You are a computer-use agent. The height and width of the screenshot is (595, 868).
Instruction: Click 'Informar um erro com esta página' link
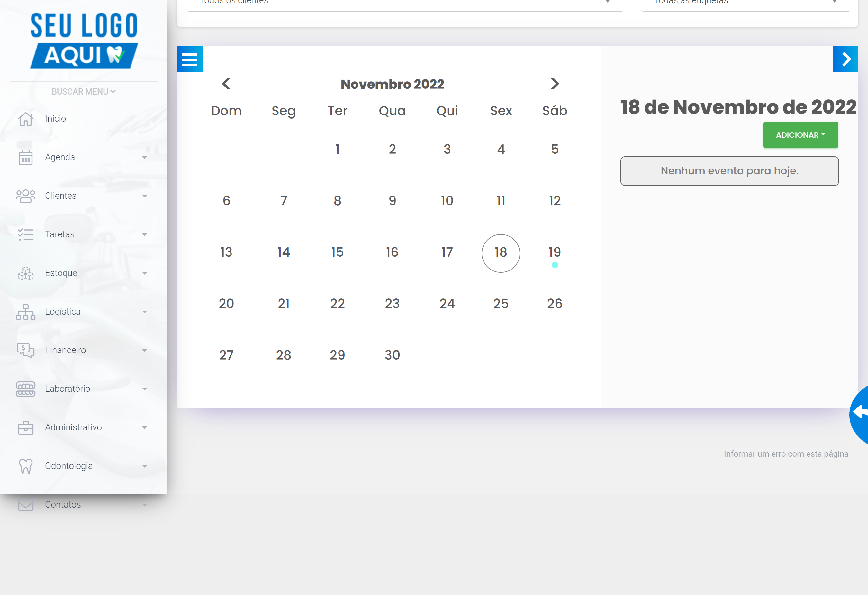point(786,454)
